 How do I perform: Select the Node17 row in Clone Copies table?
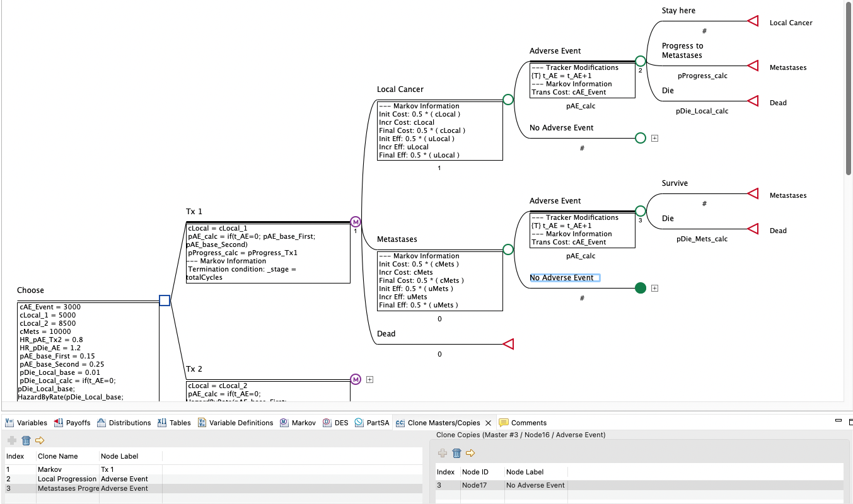pyautogui.click(x=536, y=485)
